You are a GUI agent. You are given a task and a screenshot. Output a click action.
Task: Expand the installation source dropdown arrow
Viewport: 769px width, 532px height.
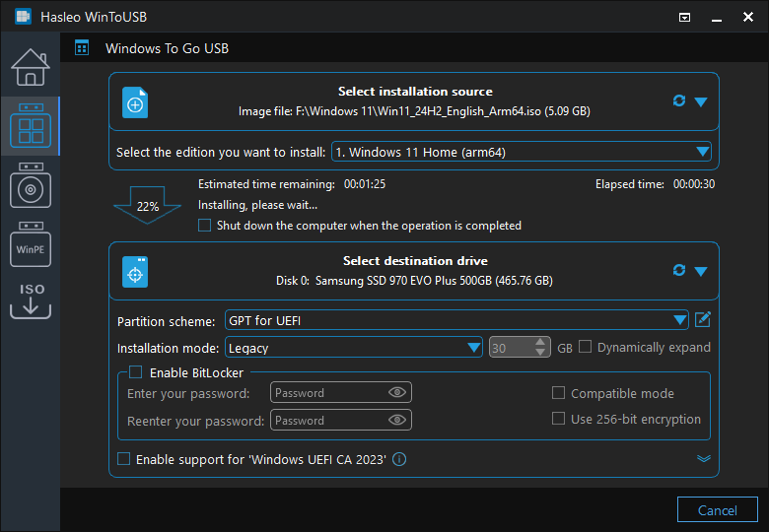coord(701,101)
